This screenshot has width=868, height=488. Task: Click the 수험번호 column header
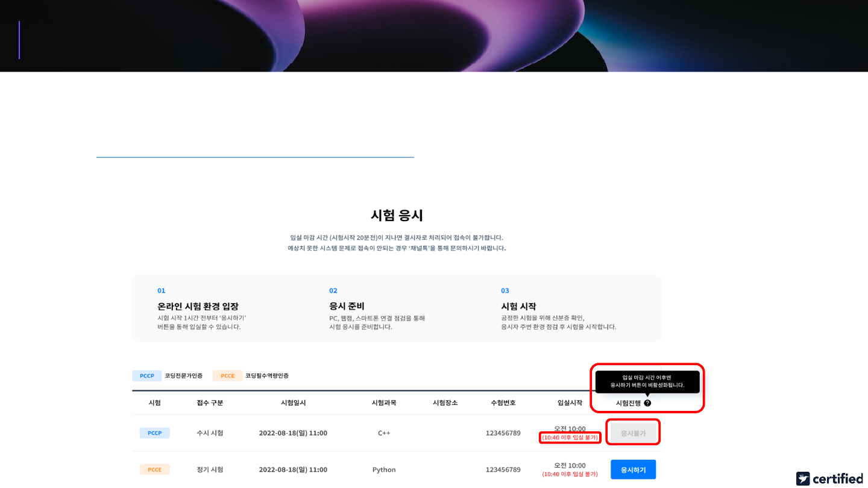pyautogui.click(x=503, y=403)
